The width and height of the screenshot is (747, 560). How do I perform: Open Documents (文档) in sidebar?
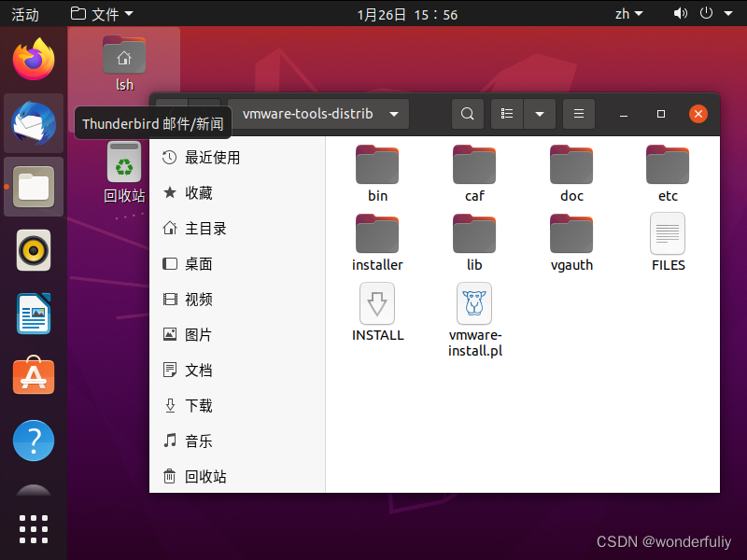click(x=237, y=370)
